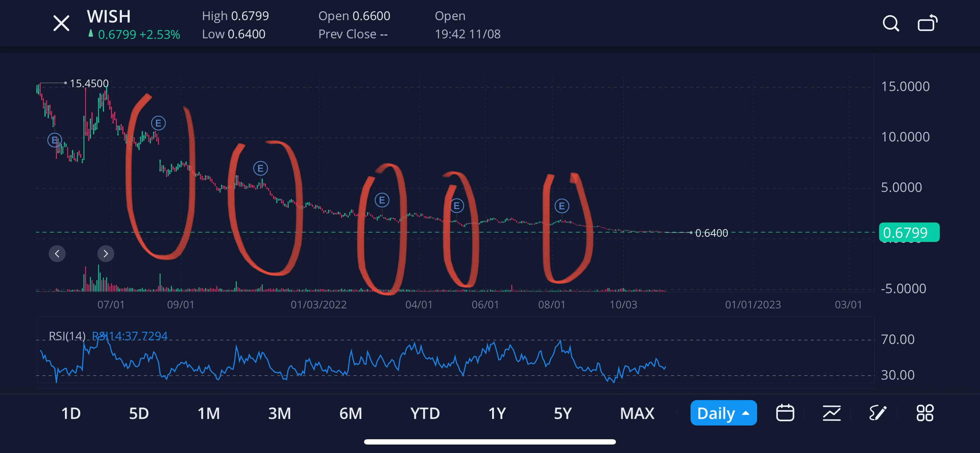Viewport: 980px width, 453px height.
Task: Tap the green 0.6799 current price tag
Action: point(909,232)
